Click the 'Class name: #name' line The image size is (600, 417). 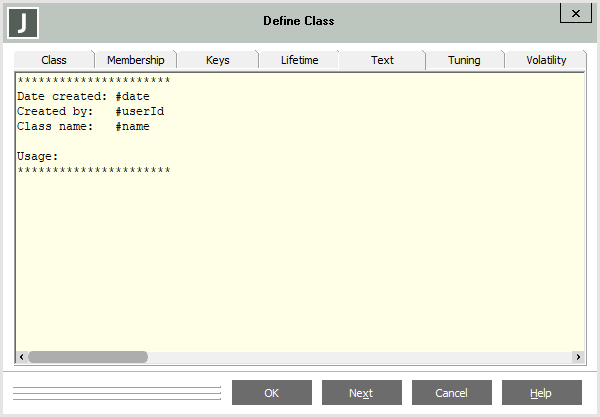pyautogui.click(x=83, y=127)
